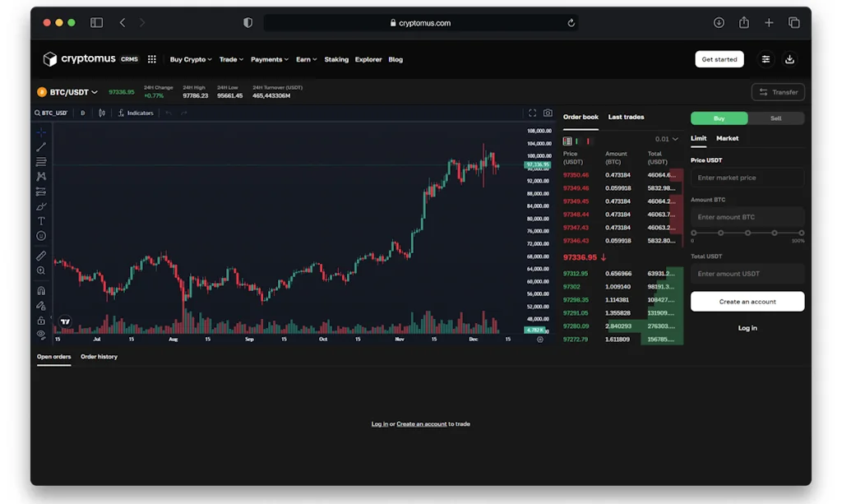Switch the order form to Sell
Image resolution: width=842 pixels, height=504 pixels.
(x=776, y=118)
